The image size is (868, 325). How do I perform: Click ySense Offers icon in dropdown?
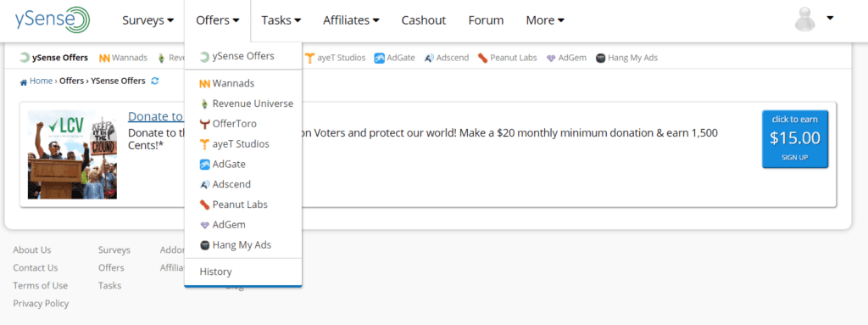click(x=205, y=57)
